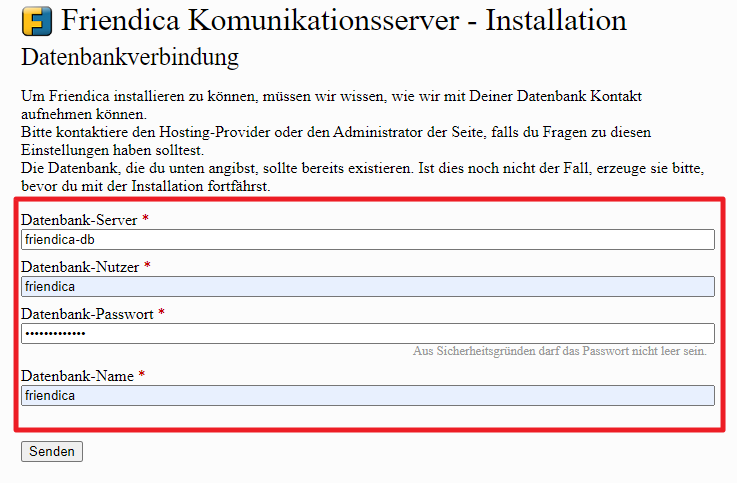This screenshot has height=483, width=737.
Task: Focus the Datenbank-Server input field
Action: click(x=368, y=240)
